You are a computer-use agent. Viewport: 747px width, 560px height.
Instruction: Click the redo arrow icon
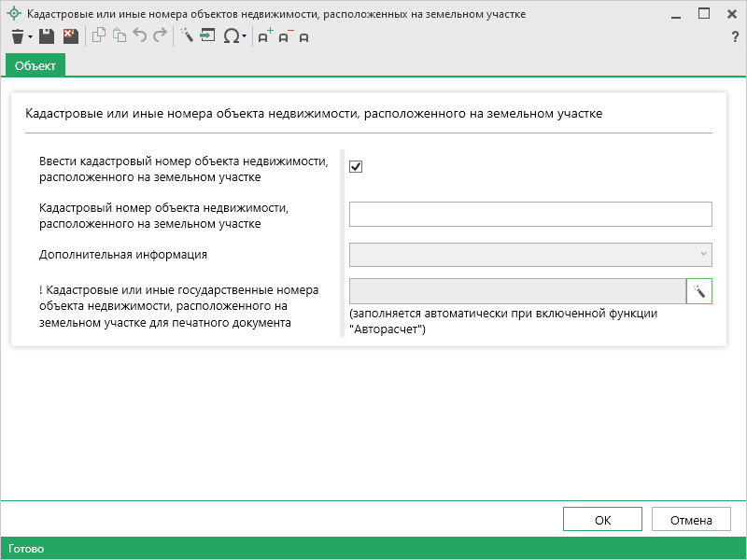[160, 36]
